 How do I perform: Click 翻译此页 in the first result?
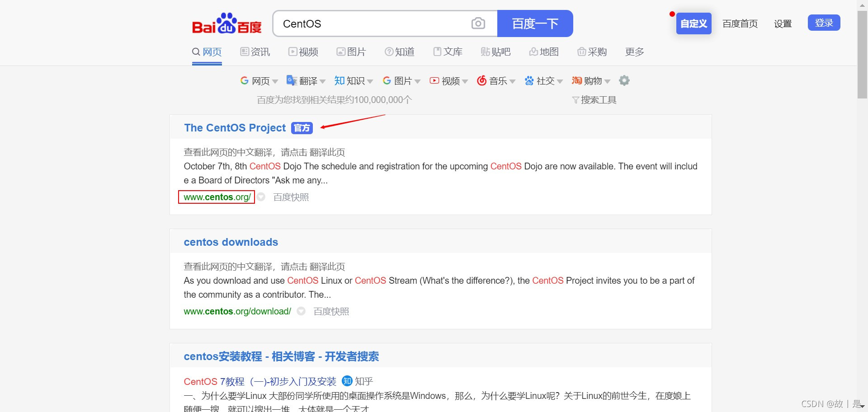coord(327,152)
